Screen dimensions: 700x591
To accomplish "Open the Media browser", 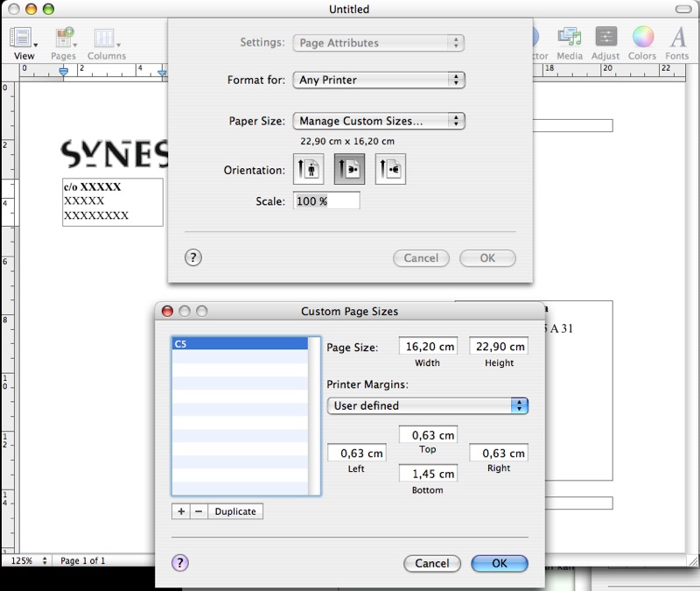I will [x=570, y=43].
